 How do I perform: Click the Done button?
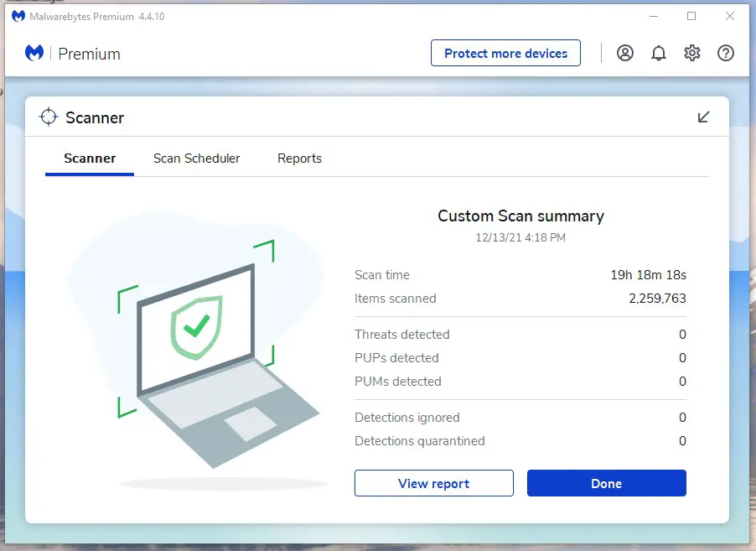(x=607, y=483)
